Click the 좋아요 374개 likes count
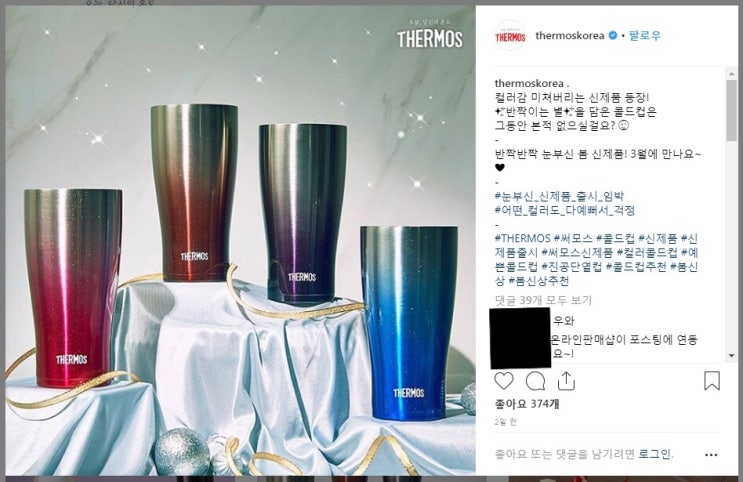743x482 pixels. click(x=527, y=404)
